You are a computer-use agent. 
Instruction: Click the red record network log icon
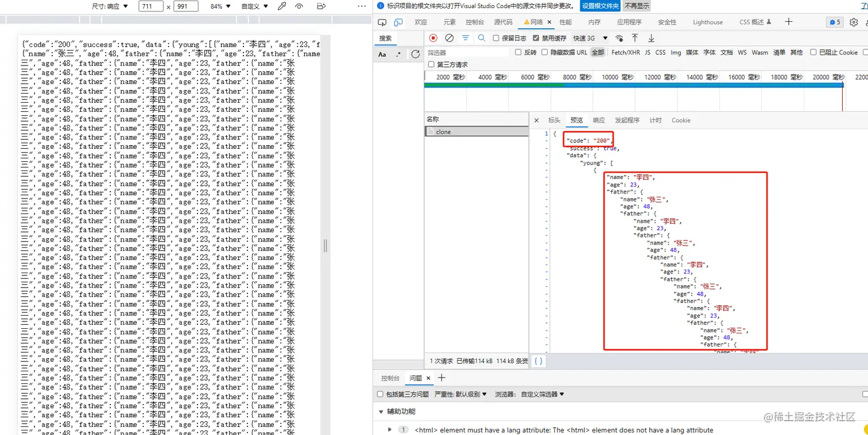[x=433, y=38]
